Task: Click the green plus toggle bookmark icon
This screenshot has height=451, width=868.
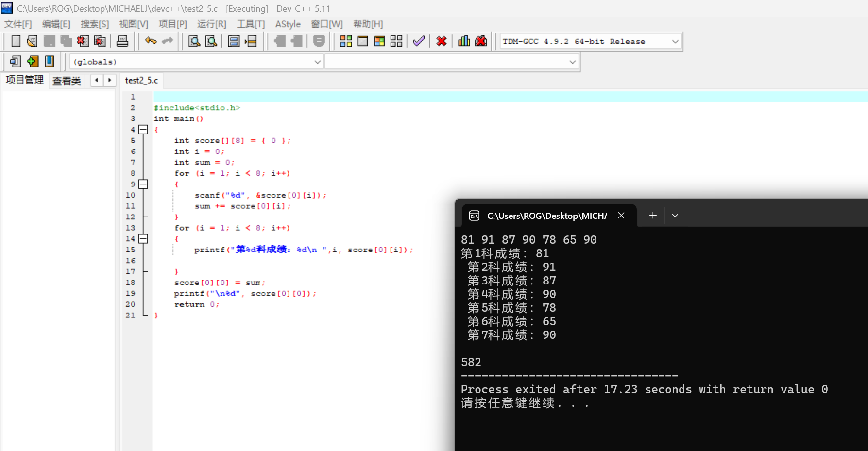Action: coord(33,62)
